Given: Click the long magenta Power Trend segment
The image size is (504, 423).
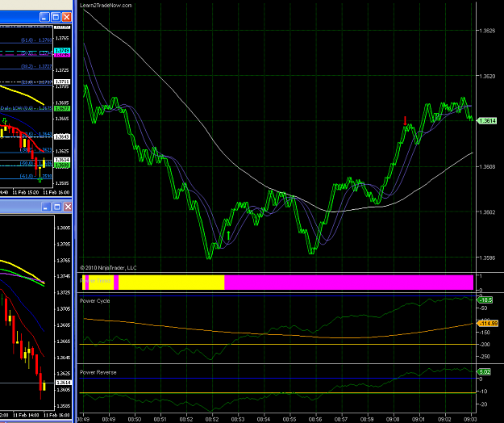Looking at the screenshot, I should 348,283.
